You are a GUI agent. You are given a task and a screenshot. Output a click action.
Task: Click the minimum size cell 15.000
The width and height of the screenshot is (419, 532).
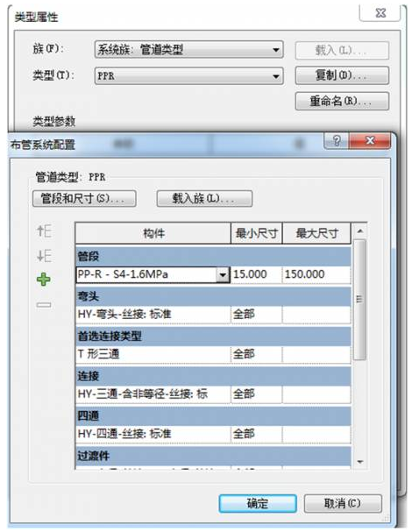(257, 274)
